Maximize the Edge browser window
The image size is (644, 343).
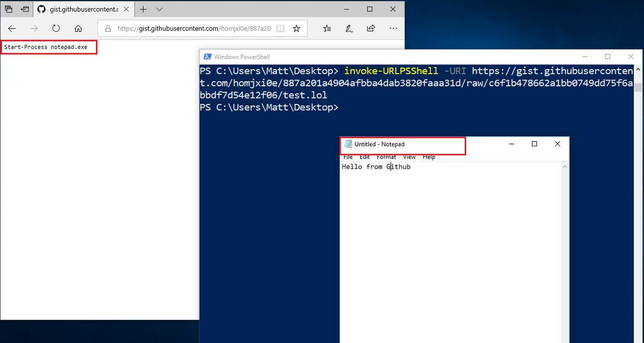point(370,9)
